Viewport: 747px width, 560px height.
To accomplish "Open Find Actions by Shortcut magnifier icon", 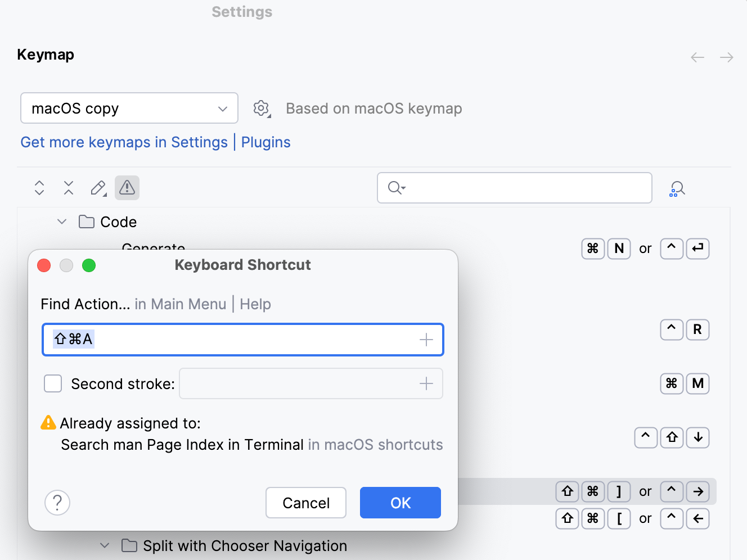I will point(677,188).
